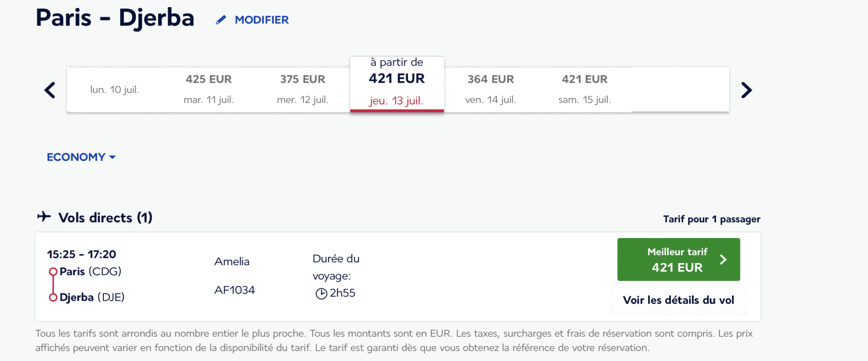Click the Paris departure route marker circle

53,271
